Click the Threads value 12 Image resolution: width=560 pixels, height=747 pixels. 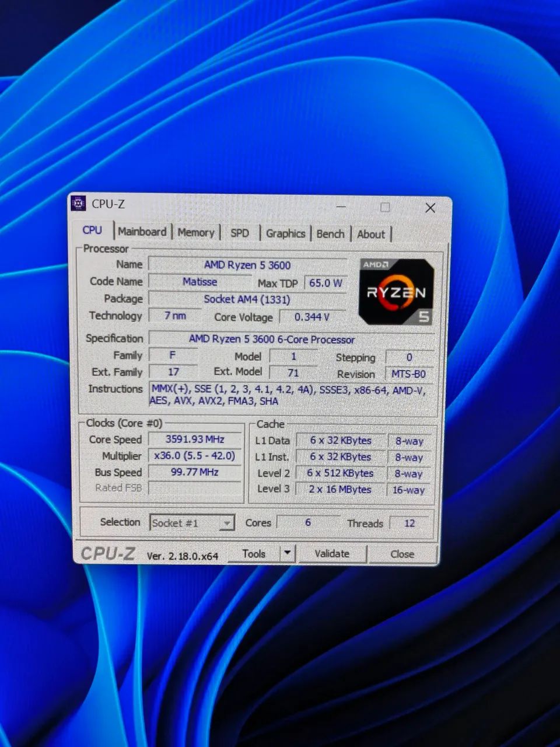pyautogui.click(x=409, y=523)
